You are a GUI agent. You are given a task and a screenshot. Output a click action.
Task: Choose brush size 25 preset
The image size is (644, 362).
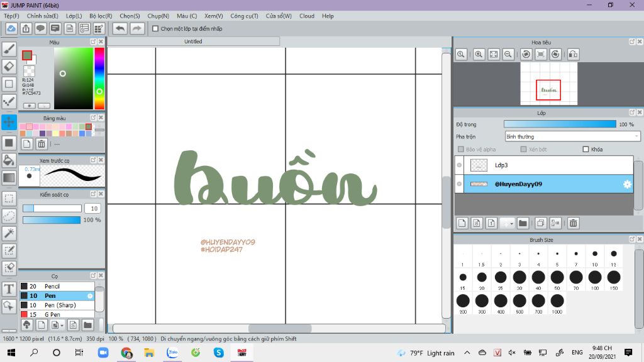(501, 279)
